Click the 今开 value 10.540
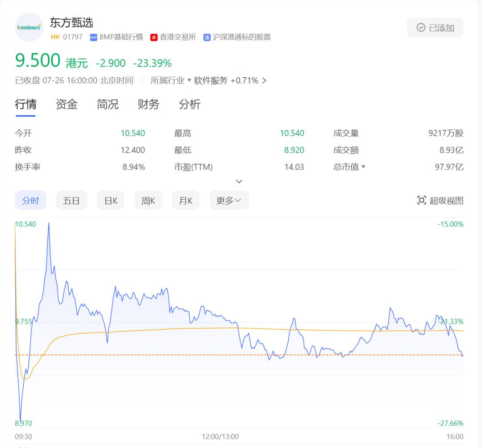 click(133, 133)
